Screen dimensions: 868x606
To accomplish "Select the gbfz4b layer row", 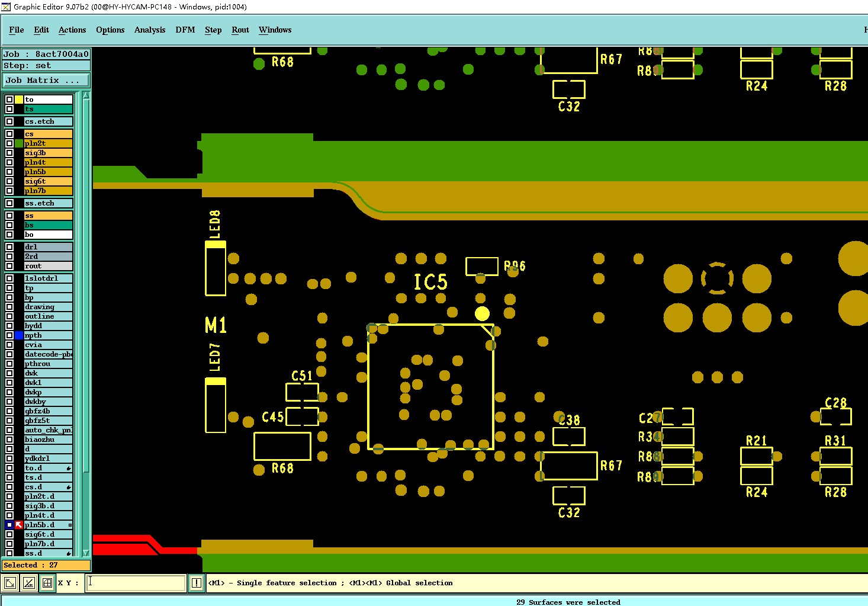I will [49, 411].
